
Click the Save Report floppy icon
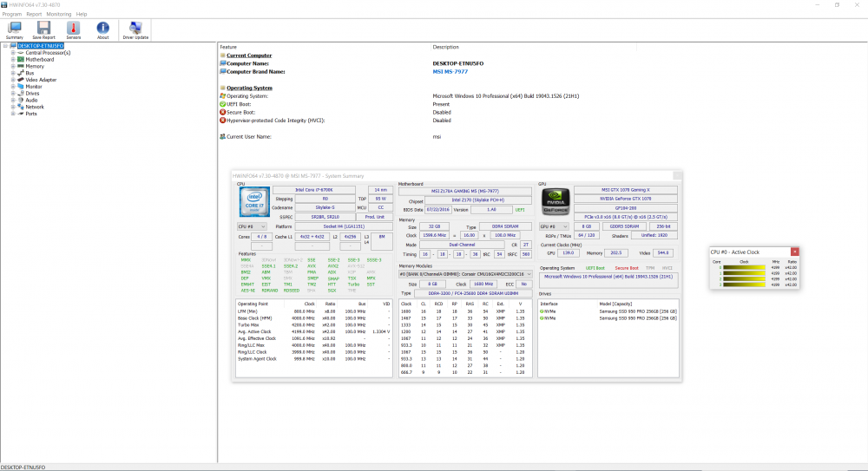click(43, 27)
